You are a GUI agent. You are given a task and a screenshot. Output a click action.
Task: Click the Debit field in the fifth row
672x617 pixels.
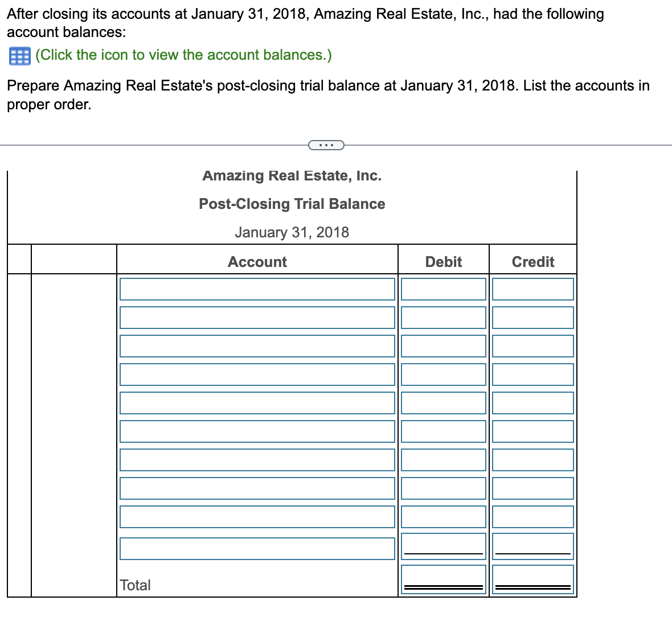(443, 402)
